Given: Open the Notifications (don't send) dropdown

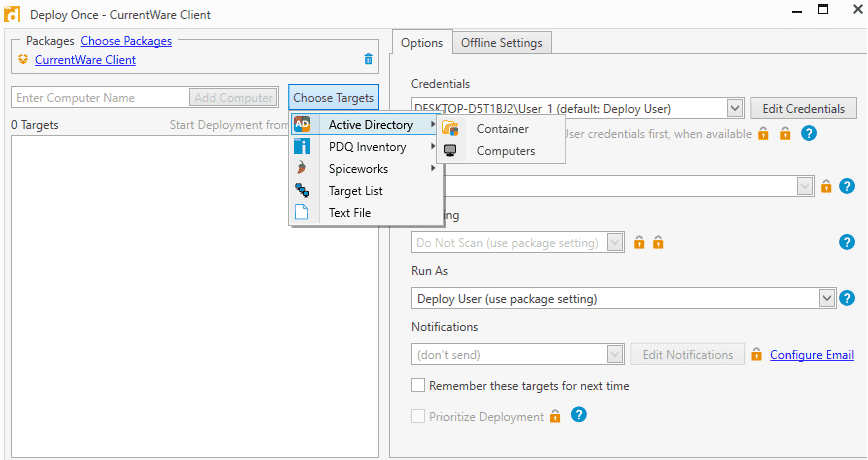Looking at the screenshot, I should pyautogui.click(x=615, y=354).
